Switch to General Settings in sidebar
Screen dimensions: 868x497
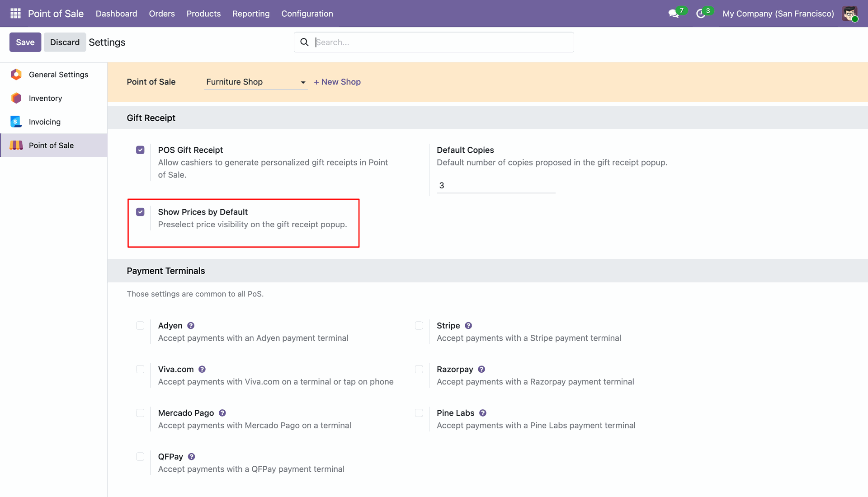tap(54, 75)
